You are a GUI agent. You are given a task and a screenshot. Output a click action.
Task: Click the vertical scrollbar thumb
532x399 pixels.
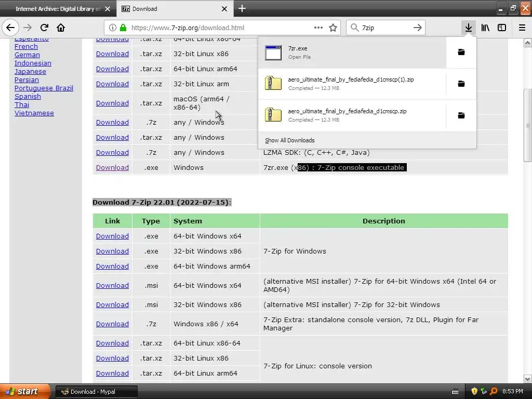point(527,126)
